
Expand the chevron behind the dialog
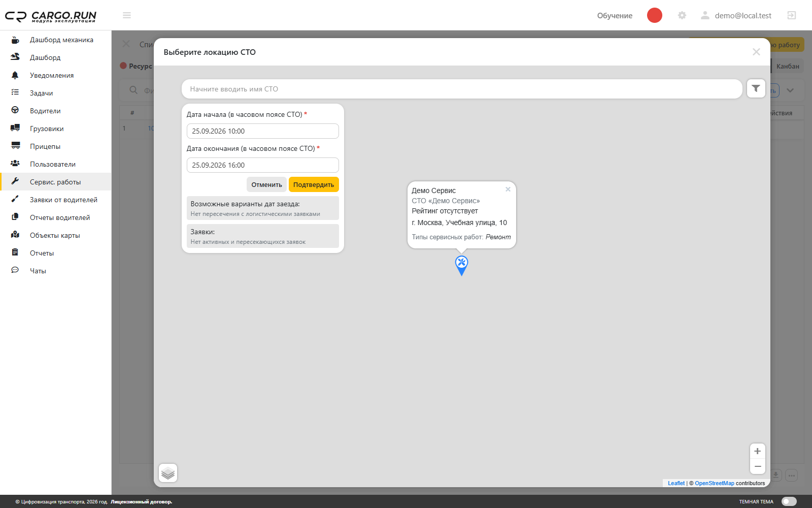pyautogui.click(x=790, y=90)
